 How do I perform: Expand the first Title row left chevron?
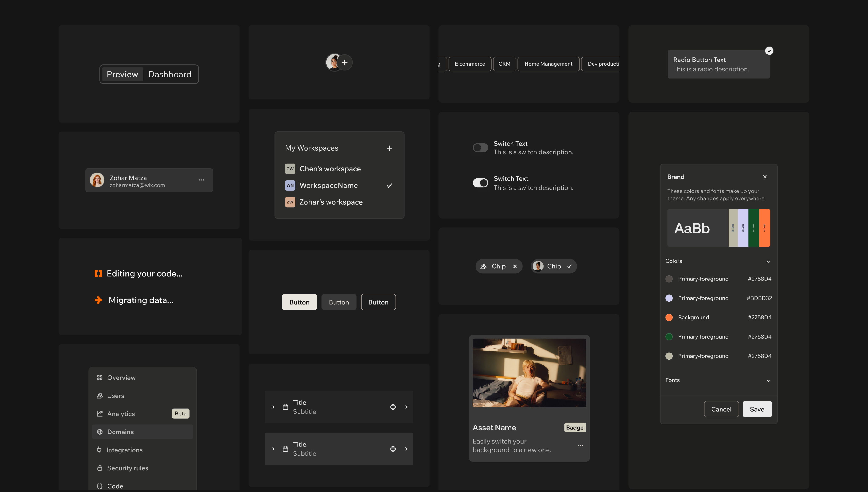tap(273, 407)
